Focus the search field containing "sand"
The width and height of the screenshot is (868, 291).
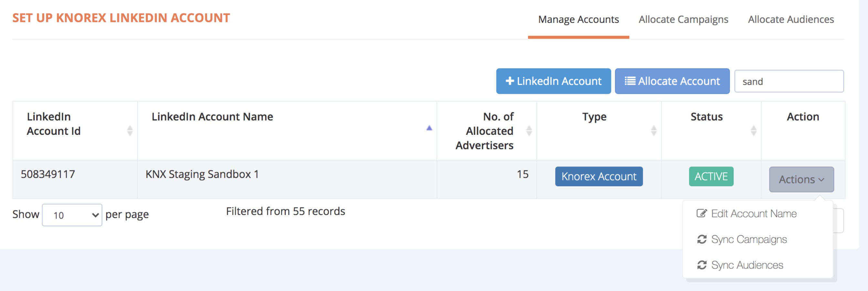(x=789, y=81)
